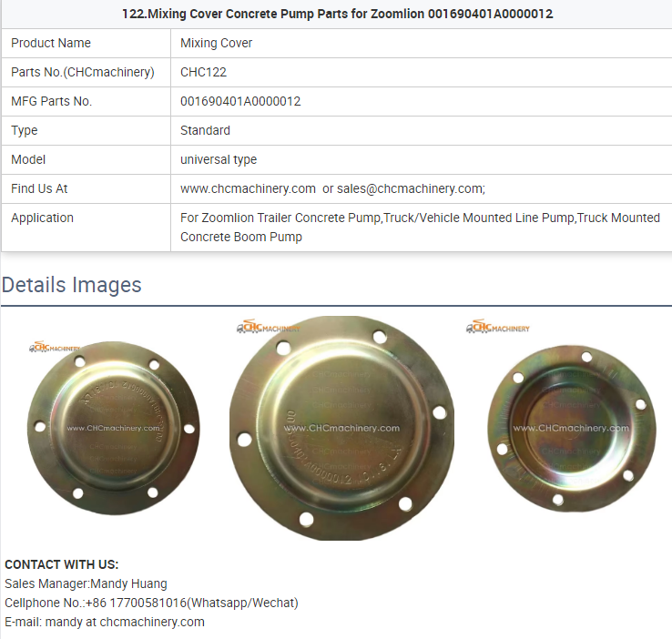672x639 pixels.
Task: Open the left mixing cover product image
Action: (x=113, y=429)
